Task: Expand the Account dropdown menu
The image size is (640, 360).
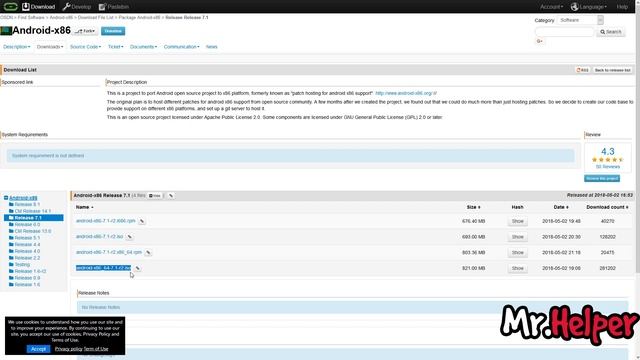Action: coord(551,7)
